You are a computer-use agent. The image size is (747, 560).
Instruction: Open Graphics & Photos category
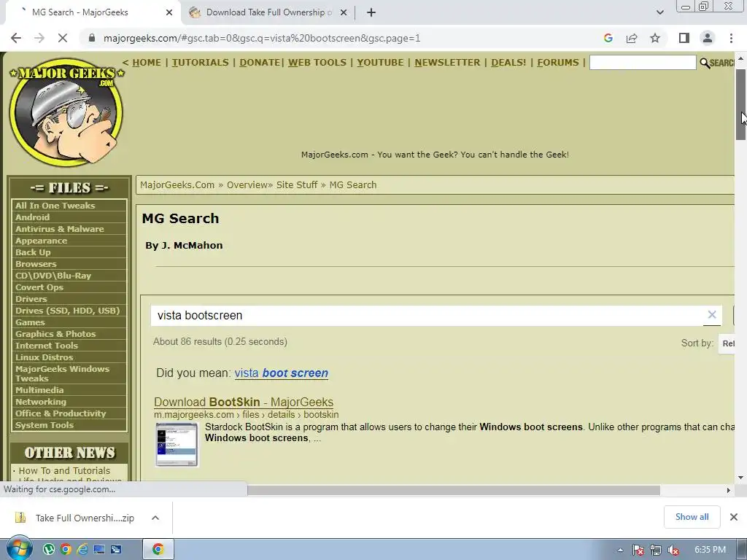55,334
